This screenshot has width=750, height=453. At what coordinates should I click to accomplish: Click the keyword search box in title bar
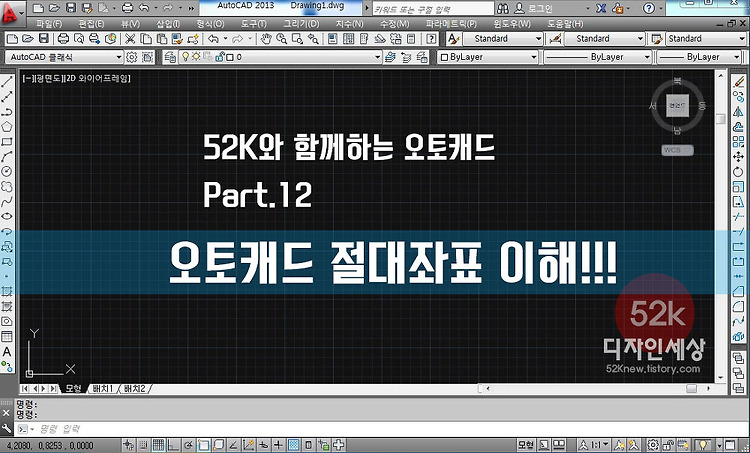point(433,9)
